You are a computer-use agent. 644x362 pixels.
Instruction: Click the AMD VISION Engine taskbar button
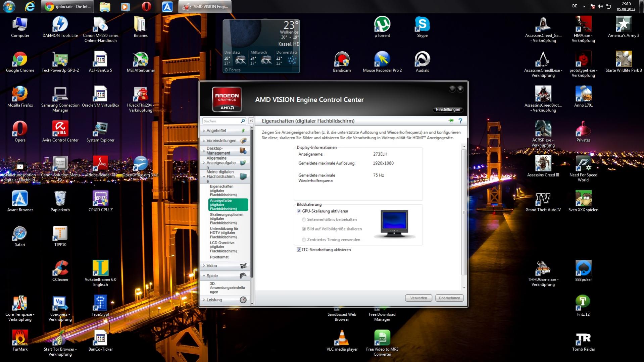(205, 6)
